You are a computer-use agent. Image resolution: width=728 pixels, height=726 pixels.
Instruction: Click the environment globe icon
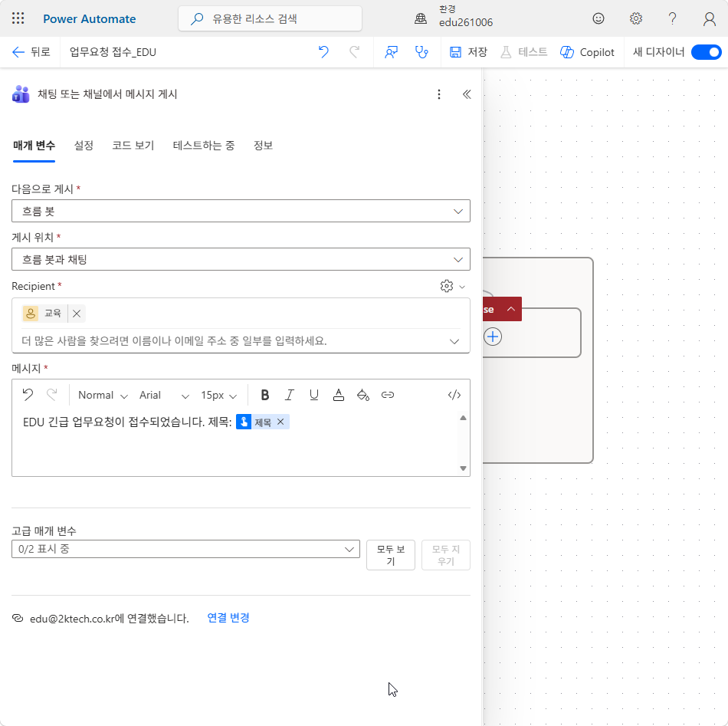tap(421, 18)
